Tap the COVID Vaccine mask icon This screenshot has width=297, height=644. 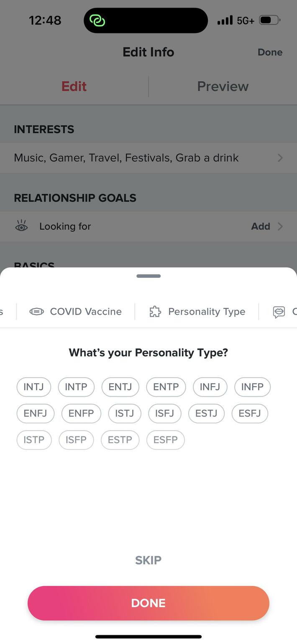click(x=36, y=312)
